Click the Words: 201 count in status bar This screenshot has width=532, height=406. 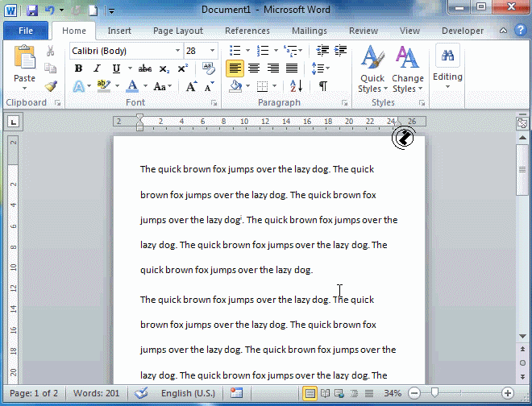pyautogui.click(x=96, y=393)
